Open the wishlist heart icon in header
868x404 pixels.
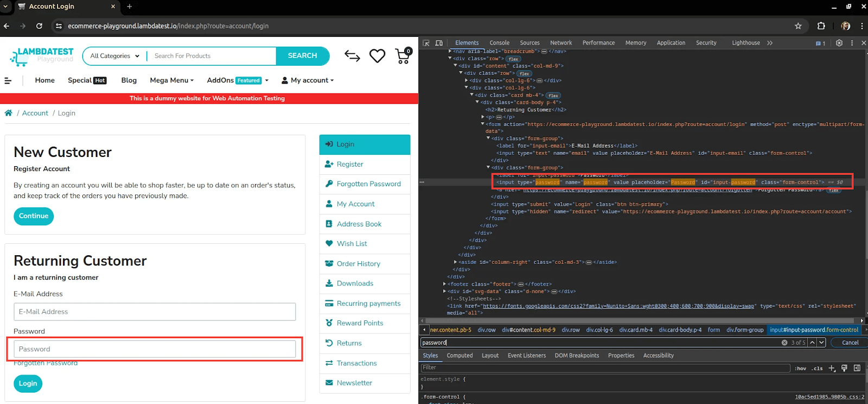[x=378, y=56]
